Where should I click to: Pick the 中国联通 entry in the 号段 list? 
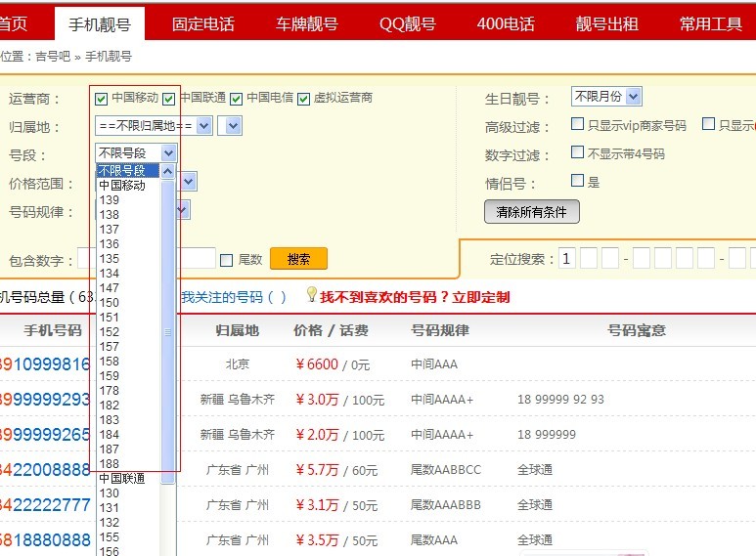coord(121,479)
